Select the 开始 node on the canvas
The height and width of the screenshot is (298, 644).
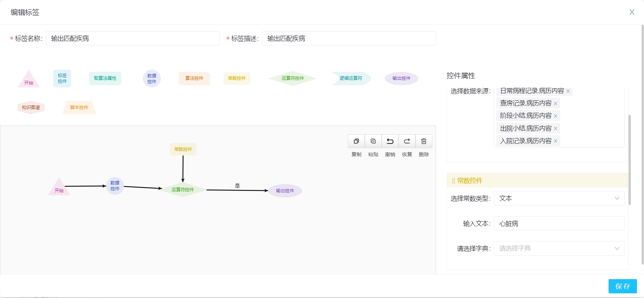pyautogui.click(x=59, y=188)
